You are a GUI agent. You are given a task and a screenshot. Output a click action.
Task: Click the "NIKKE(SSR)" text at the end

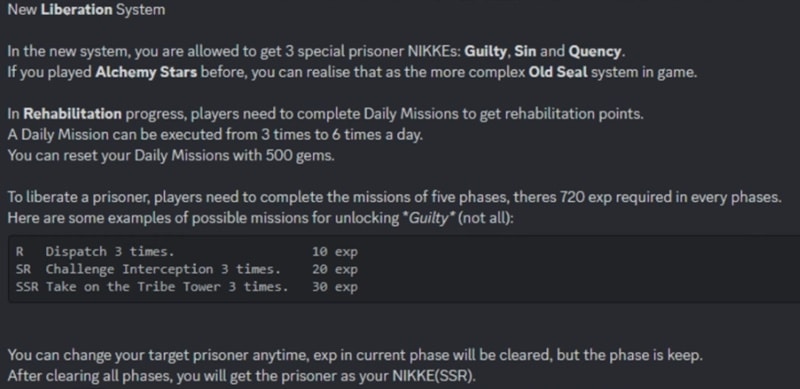[433, 376]
